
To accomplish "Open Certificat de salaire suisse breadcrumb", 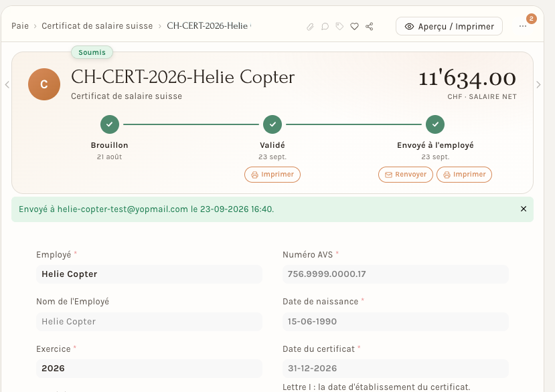I will pos(97,26).
